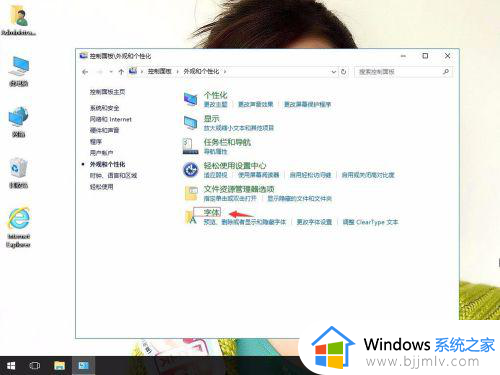The height and width of the screenshot is (375, 500).
Task: Open the recent locations dropdown arrow
Action: click(x=111, y=72)
